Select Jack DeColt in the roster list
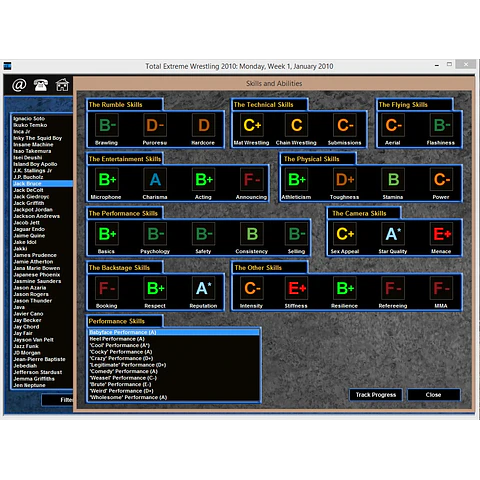This screenshot has height=480, width=480. (42, 190)
